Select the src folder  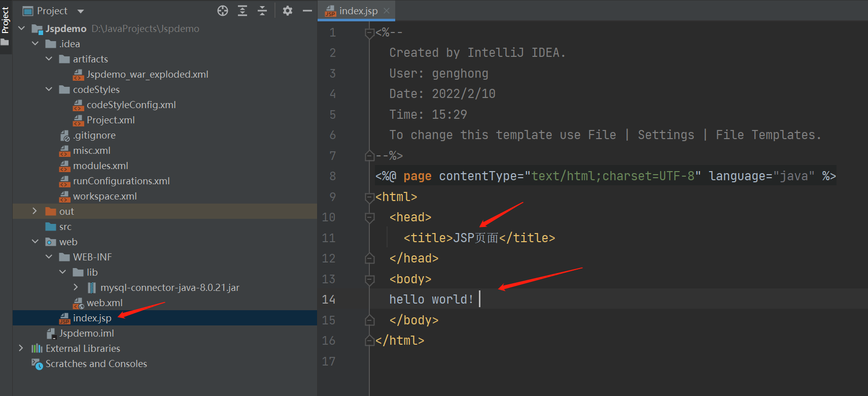(65, 226)
